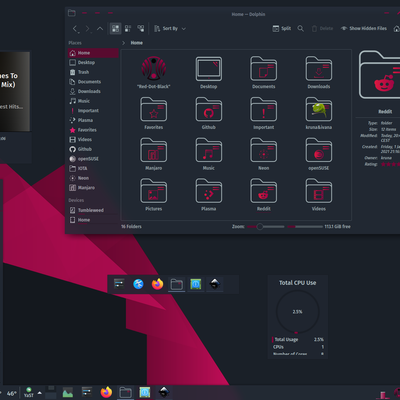Select the Important folder icon

click(x=264, y=109)
